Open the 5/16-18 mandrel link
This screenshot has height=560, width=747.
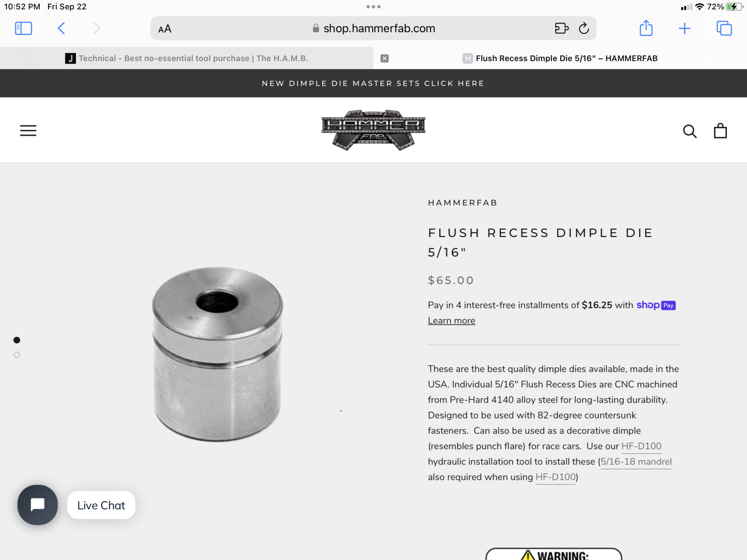coord(636,462)
